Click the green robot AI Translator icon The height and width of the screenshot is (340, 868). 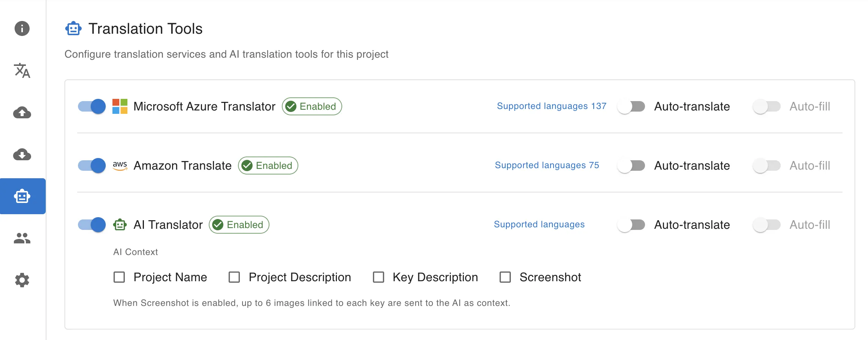click(x=120, y=225)
